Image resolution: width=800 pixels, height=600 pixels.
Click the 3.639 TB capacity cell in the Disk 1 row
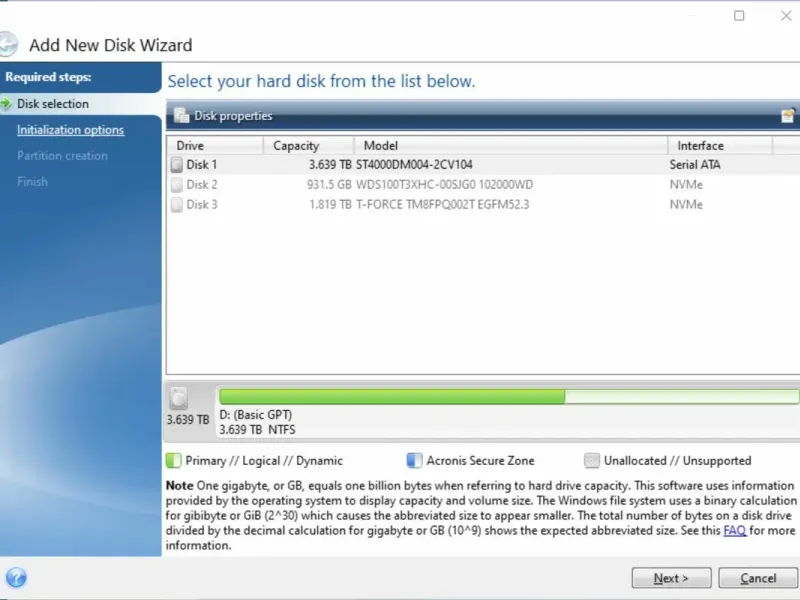coord(330,164)
